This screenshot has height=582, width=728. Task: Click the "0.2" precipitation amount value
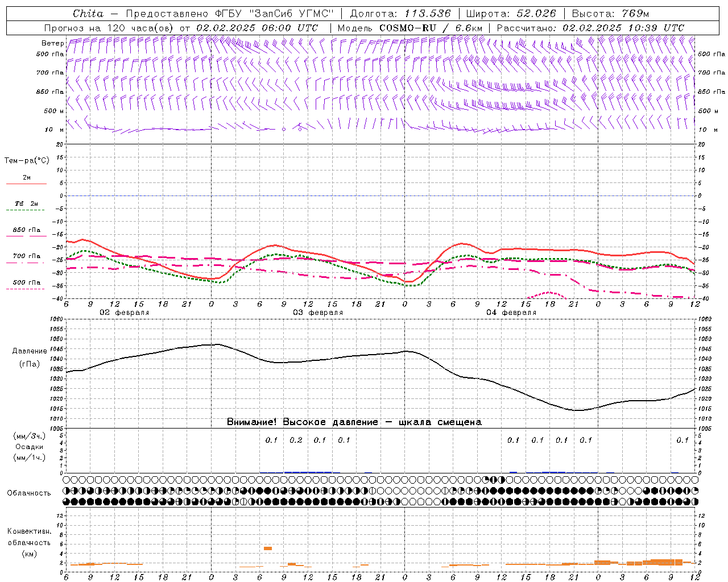(296, 440)
